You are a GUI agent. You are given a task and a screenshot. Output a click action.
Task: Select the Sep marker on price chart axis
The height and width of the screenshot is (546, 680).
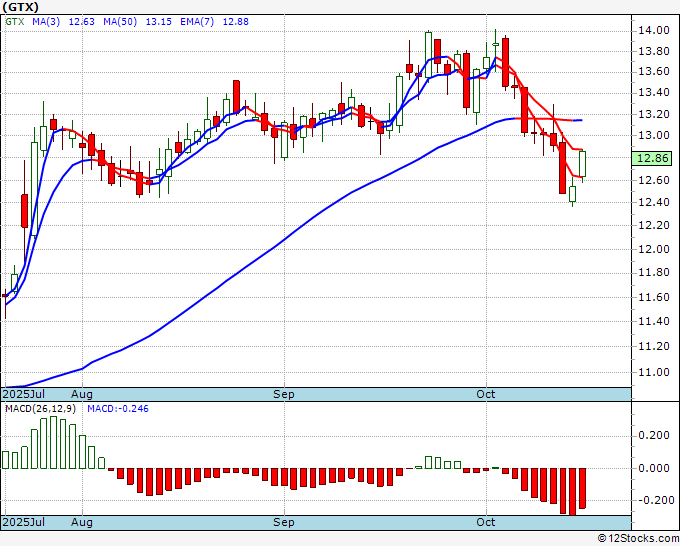click(x=284, y=394)
